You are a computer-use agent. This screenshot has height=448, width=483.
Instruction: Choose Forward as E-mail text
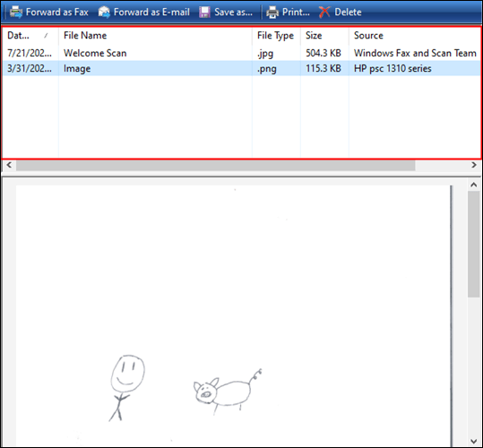[x=151, y=13]
